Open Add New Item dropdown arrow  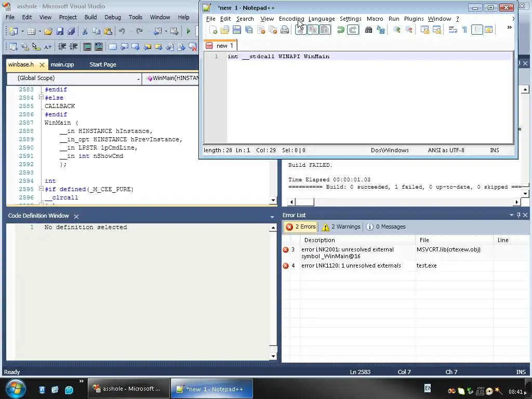[39, 32]
